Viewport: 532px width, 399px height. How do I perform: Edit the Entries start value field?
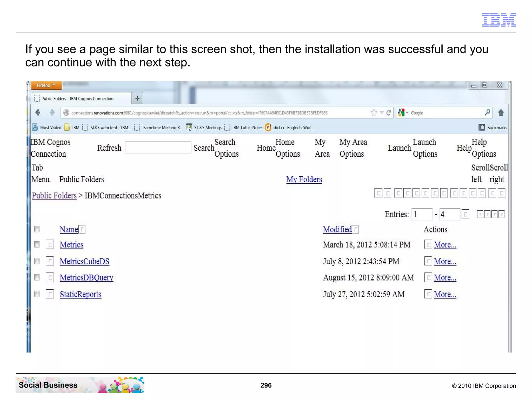pyautogui.click(x=422, y=214)
